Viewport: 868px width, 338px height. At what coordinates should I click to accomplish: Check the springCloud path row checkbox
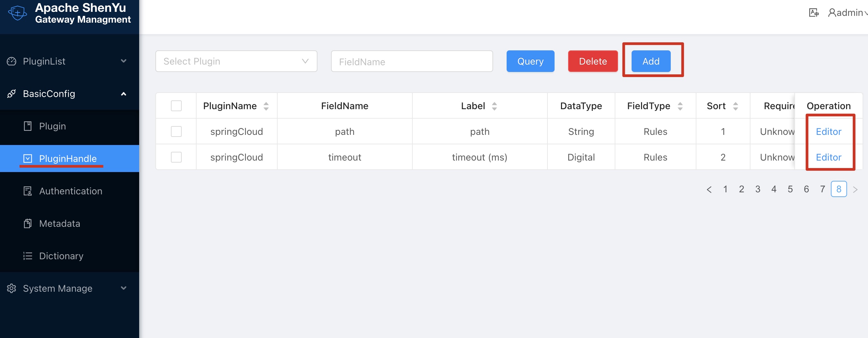click(176, 131)
